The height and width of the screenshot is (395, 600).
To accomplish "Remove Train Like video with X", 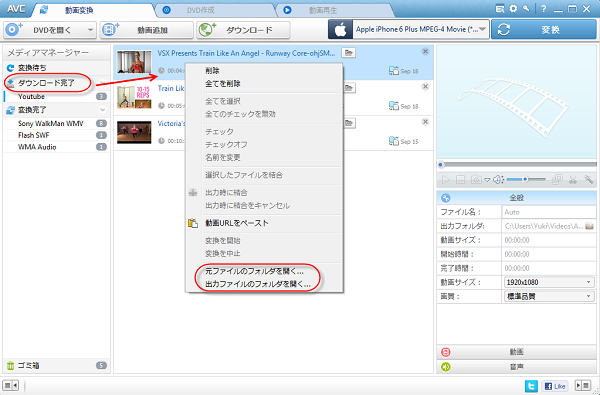I will point(425,87).
